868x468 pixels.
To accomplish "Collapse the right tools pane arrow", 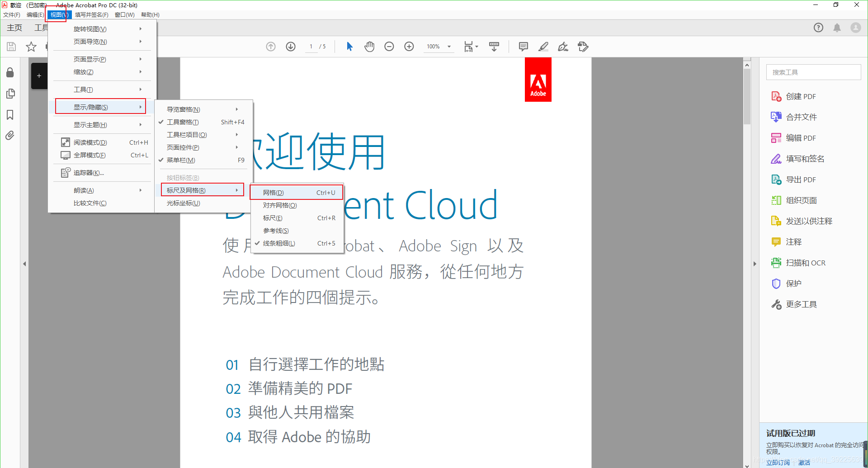I will [x=755, y=264].
